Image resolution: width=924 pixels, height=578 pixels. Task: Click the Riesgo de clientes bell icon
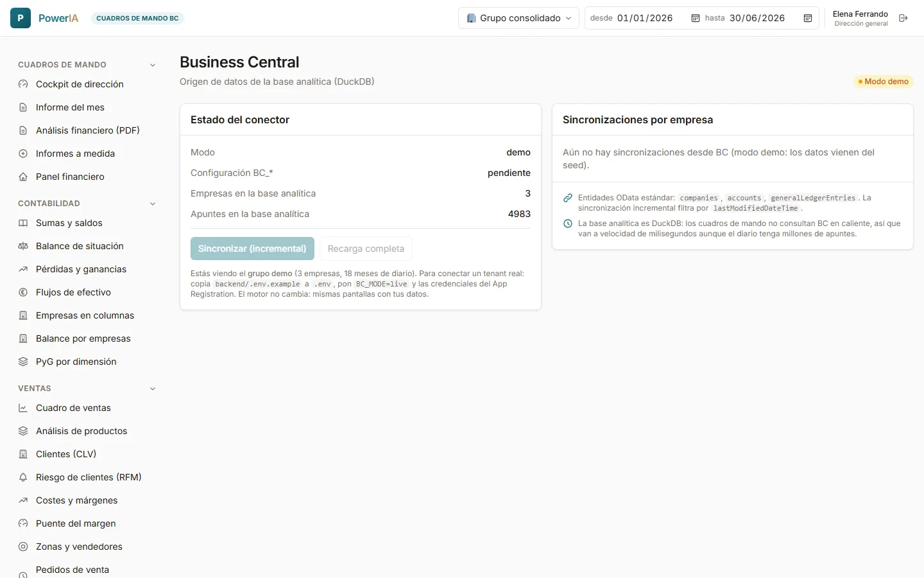coord(23,477)
